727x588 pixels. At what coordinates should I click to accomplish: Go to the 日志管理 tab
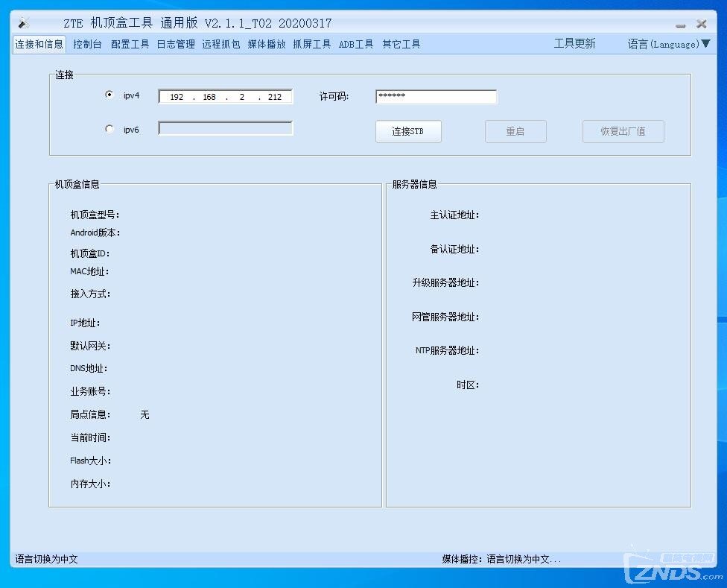click(x=176, y=45)
